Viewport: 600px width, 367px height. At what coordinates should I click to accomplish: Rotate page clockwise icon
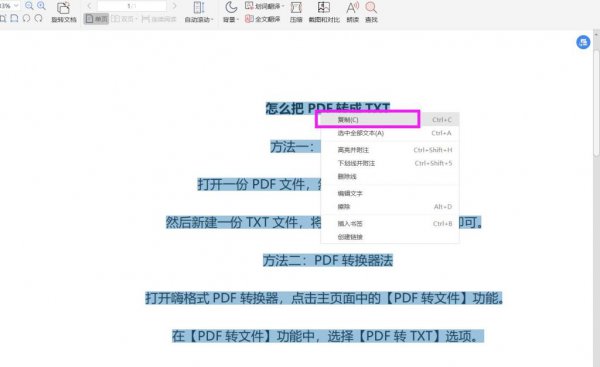[x=38, y=18]
